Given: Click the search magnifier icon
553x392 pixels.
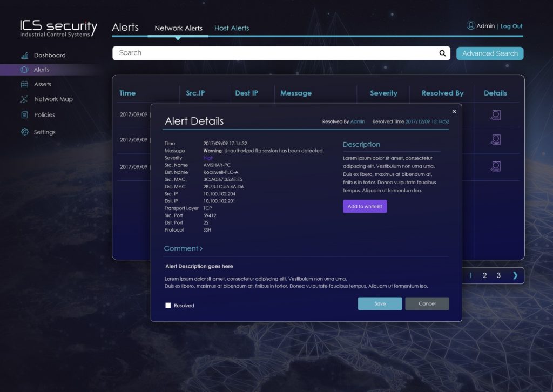Looking at the screenshot, I should point(442,53).
